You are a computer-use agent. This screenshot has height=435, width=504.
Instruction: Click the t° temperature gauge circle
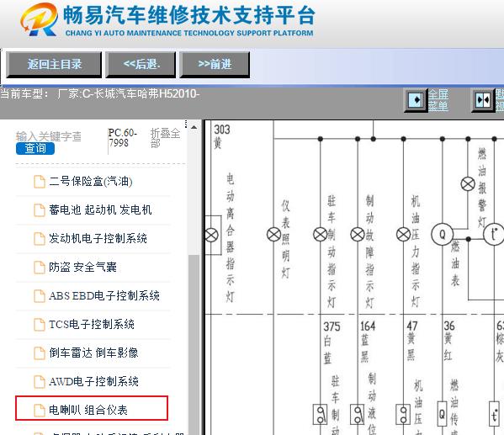(x=494, y=235)
